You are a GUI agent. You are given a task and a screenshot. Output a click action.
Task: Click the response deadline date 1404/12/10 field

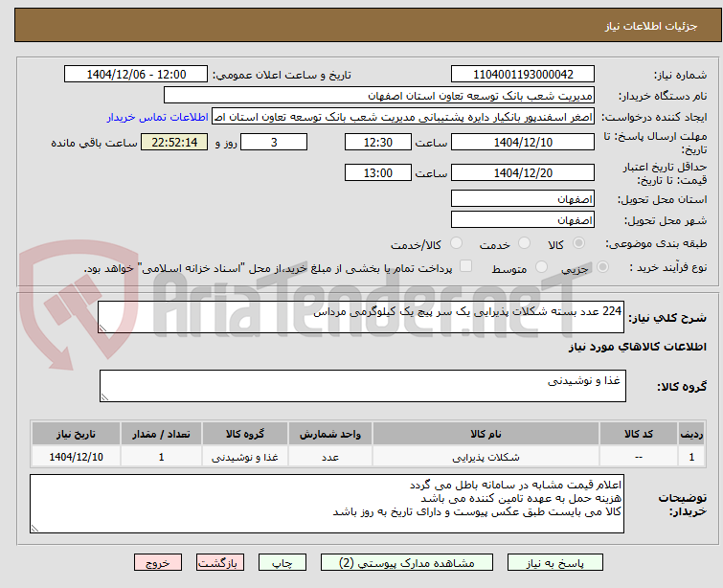523,142
